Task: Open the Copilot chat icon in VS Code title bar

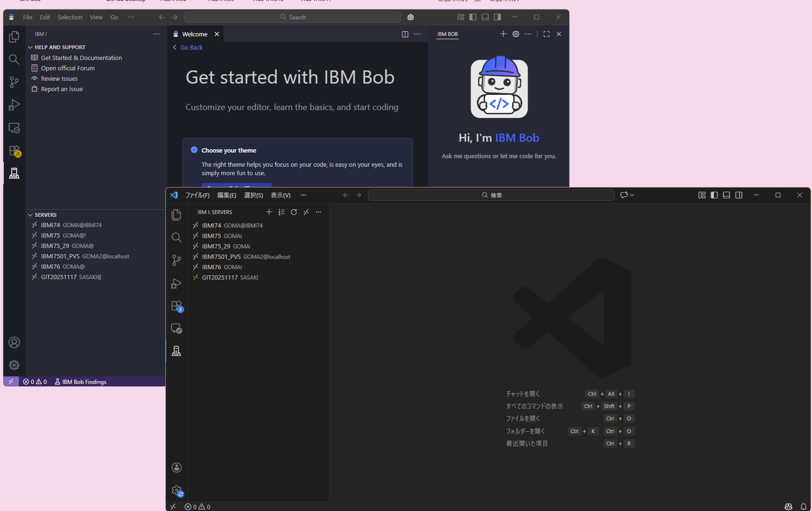Action: click(624, 195)
